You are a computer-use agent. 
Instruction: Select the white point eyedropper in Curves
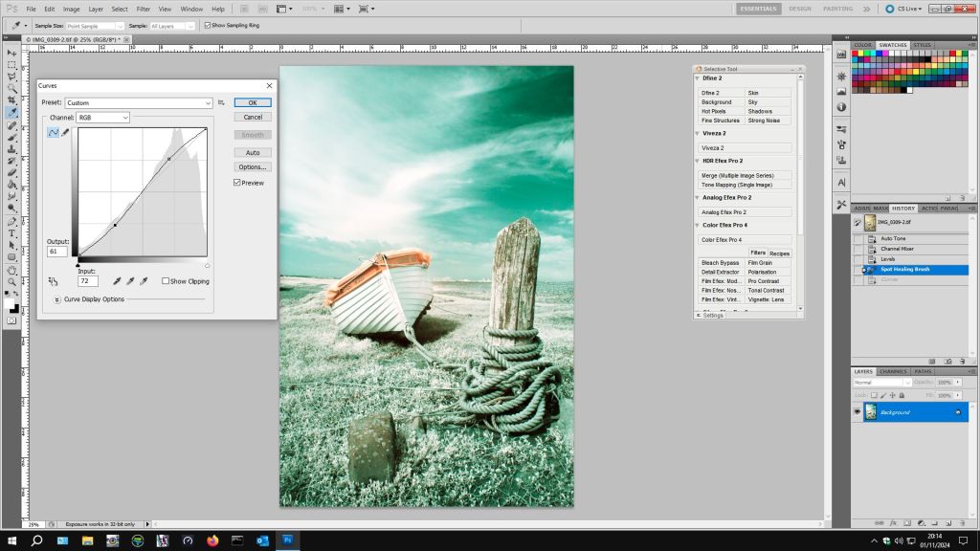pos(144,281)
